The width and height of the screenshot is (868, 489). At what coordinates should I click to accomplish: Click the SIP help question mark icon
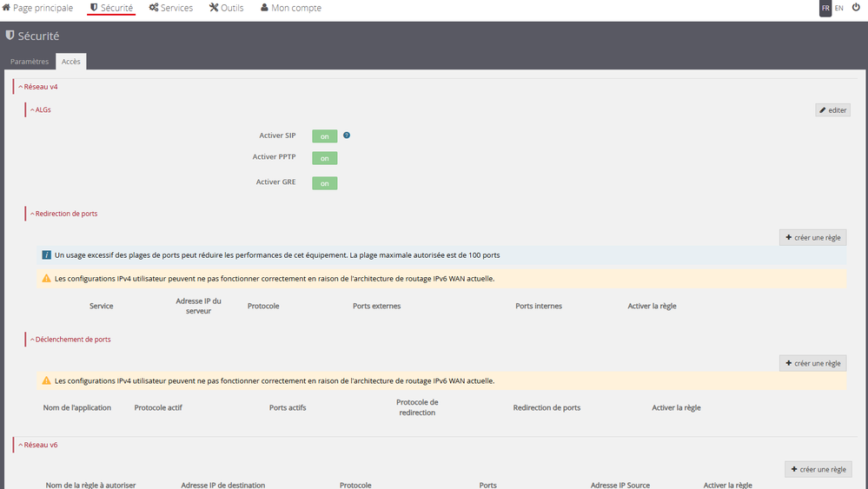[347, 135]
